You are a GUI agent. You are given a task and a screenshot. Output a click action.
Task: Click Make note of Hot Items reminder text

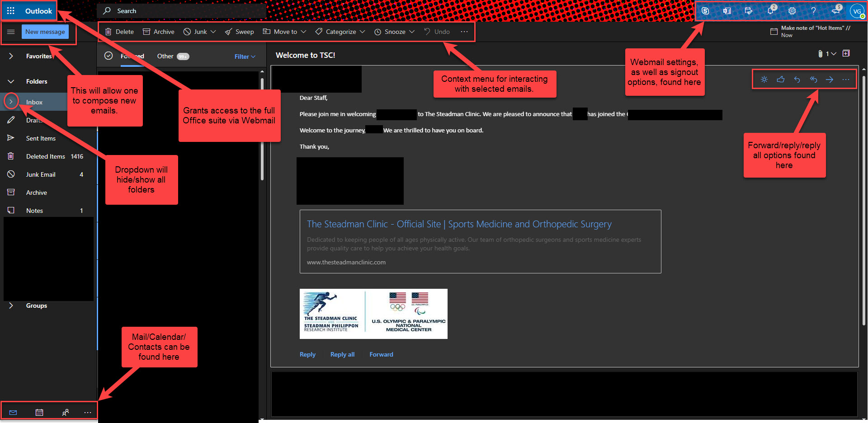[x=816, y=28]
